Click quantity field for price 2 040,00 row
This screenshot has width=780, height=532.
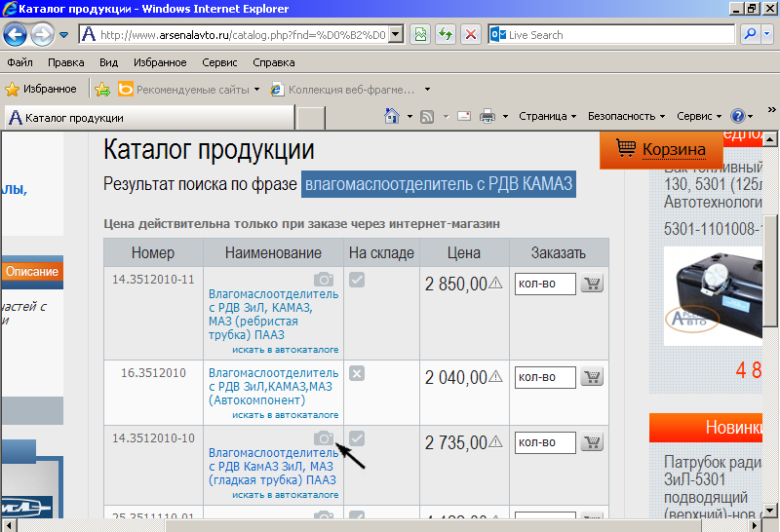545,377
